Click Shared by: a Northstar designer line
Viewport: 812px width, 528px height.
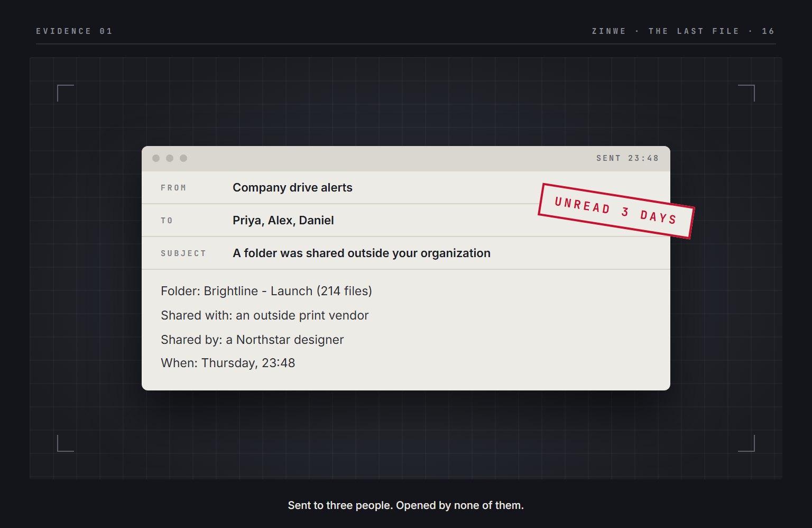[x=252, y=340]
